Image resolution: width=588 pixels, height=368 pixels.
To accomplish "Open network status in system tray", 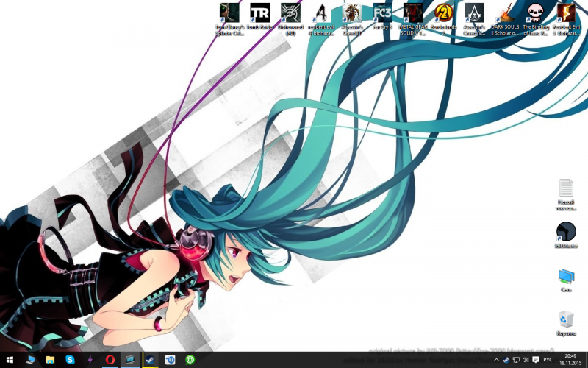I will click(516, 360).
